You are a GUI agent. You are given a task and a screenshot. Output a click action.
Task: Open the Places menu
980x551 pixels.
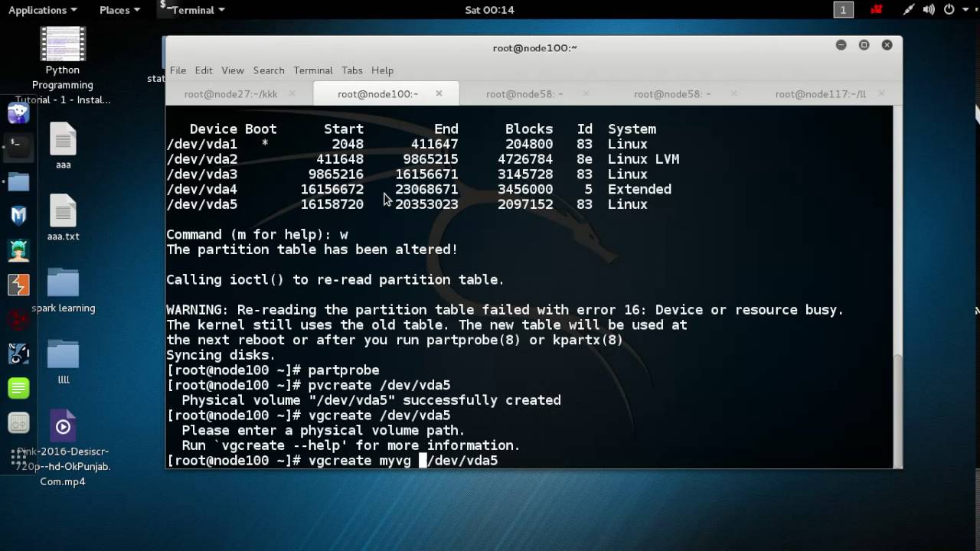point(119,10)
